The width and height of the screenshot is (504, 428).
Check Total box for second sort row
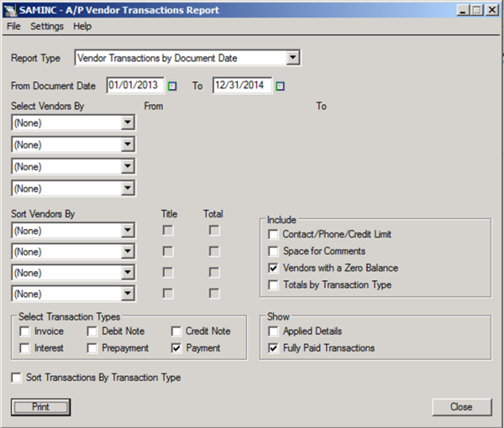click(214, 252)
